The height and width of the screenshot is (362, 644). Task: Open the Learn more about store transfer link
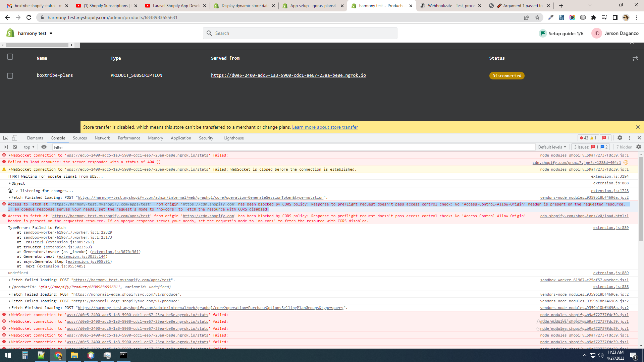(325, 127)
